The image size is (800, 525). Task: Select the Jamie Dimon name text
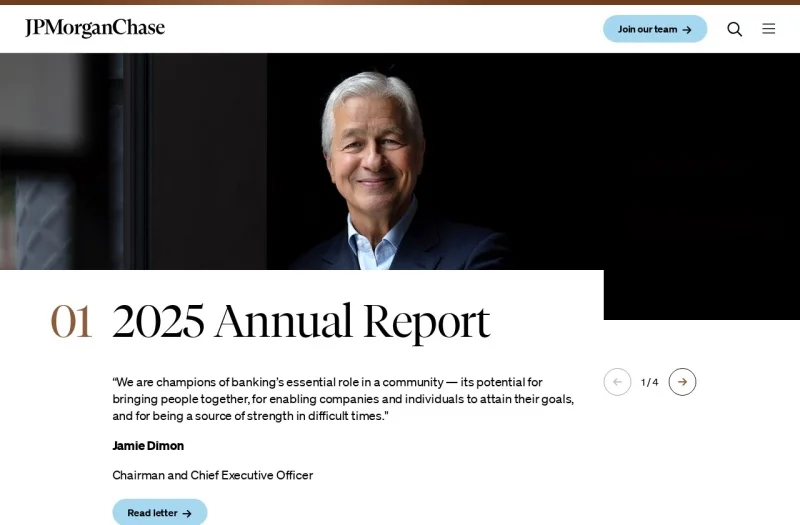[x=148, y=446]
